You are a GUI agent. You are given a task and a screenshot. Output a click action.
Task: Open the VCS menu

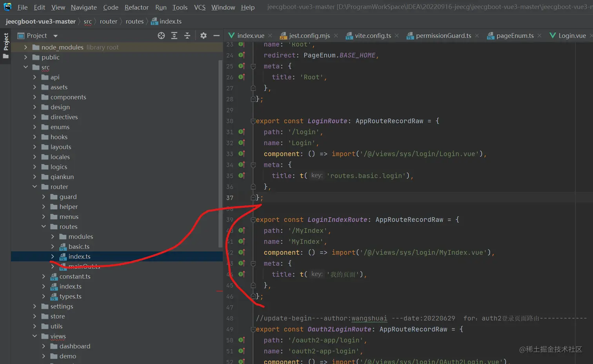(x=200, y=7)
